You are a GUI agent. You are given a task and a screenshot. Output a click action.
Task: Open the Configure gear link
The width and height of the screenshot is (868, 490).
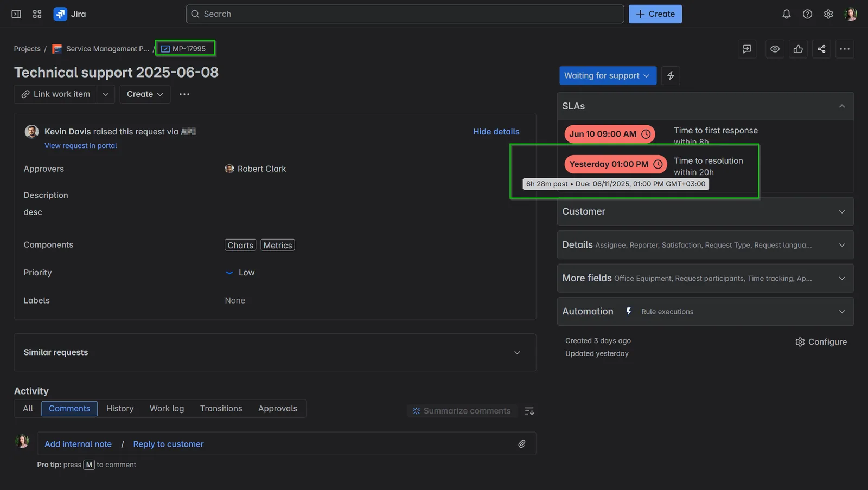pos(821,342)
